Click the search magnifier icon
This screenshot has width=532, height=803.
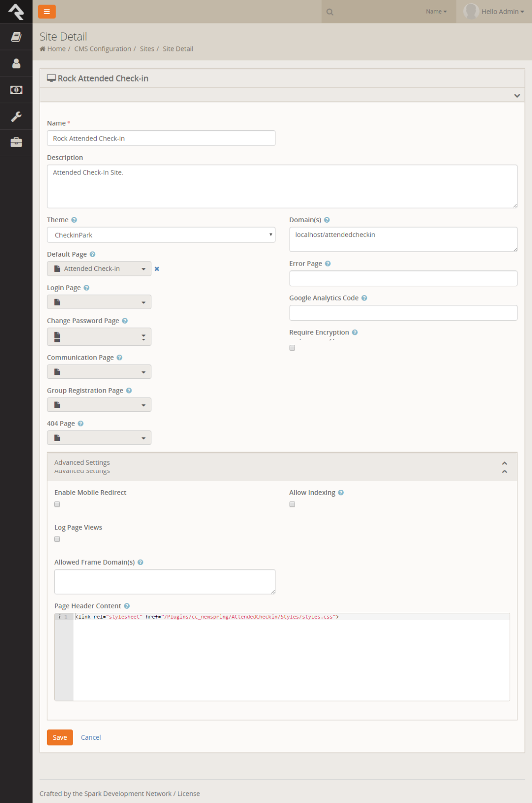click(x=330, y=12)
